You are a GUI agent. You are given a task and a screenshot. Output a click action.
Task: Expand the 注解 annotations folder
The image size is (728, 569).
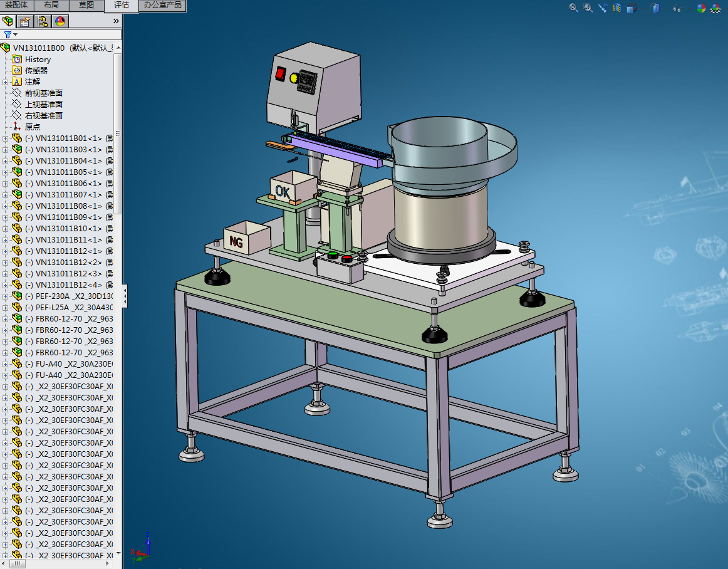6,82
